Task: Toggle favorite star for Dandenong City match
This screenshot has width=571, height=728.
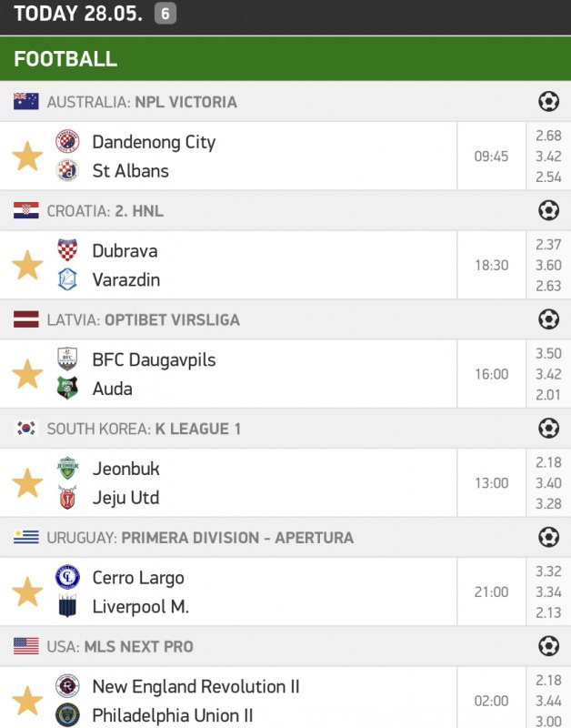Action: 27,157
